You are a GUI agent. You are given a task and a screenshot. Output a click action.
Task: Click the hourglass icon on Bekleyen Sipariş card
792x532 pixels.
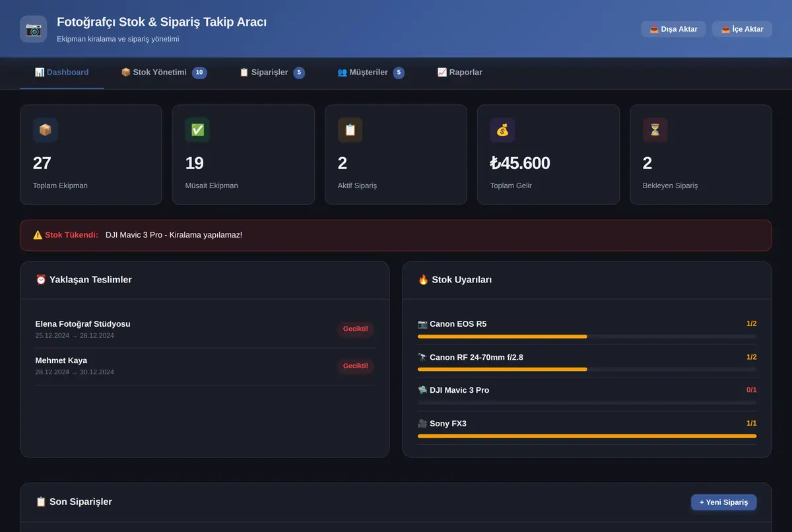655,130
